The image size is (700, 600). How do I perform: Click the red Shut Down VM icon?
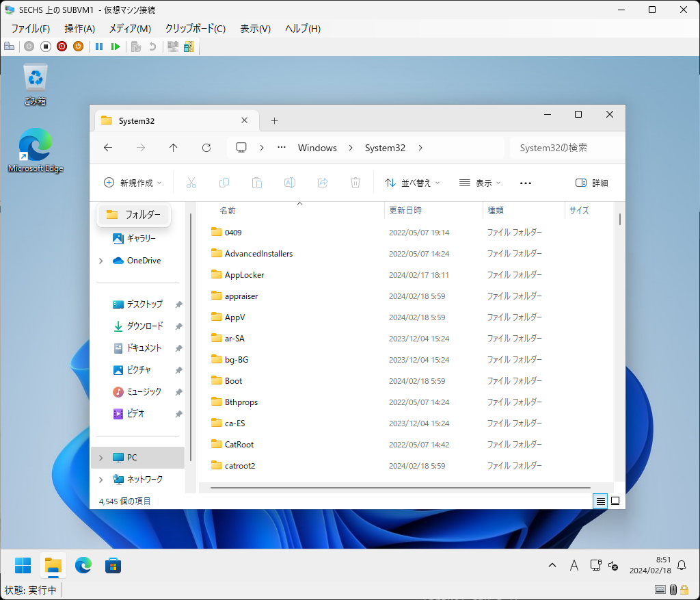click(x=62, y=47)
